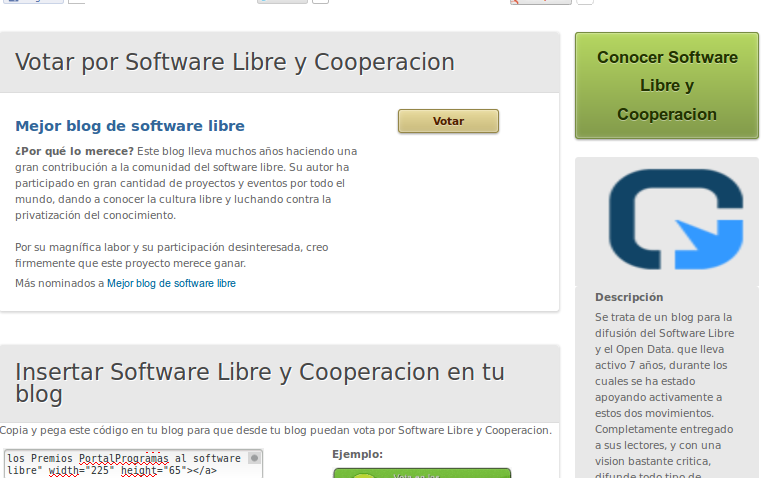Click the Facebook share button at top left

tap(32, 1)
